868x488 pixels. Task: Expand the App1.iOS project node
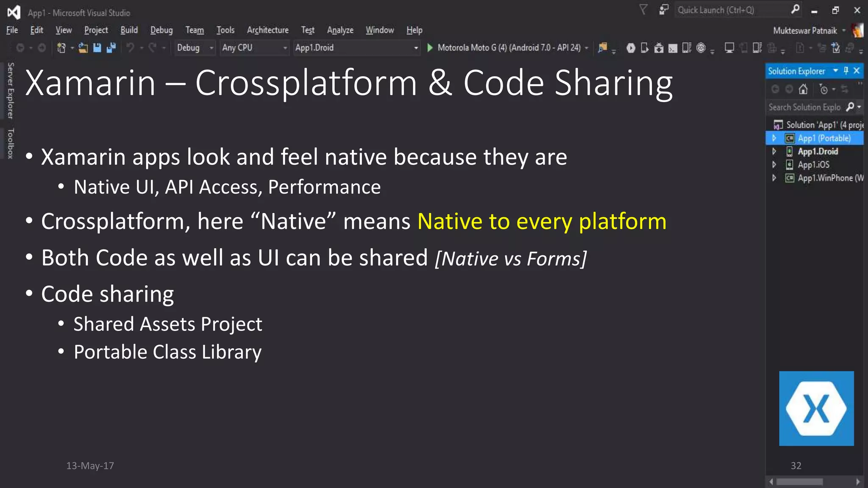(x=774, y=164)
